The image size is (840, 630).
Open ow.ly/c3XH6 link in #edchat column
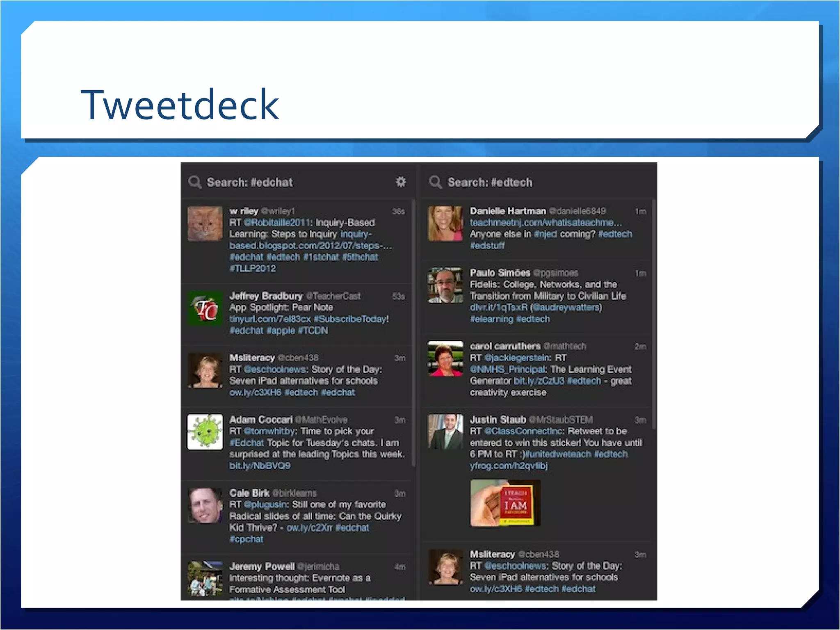point(256,393)
